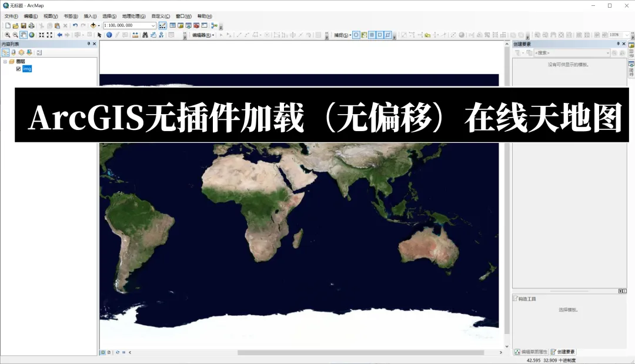Viewport: 635px width, 364px height.
Task: Switch to List By Visibility view
Action: 21,52
